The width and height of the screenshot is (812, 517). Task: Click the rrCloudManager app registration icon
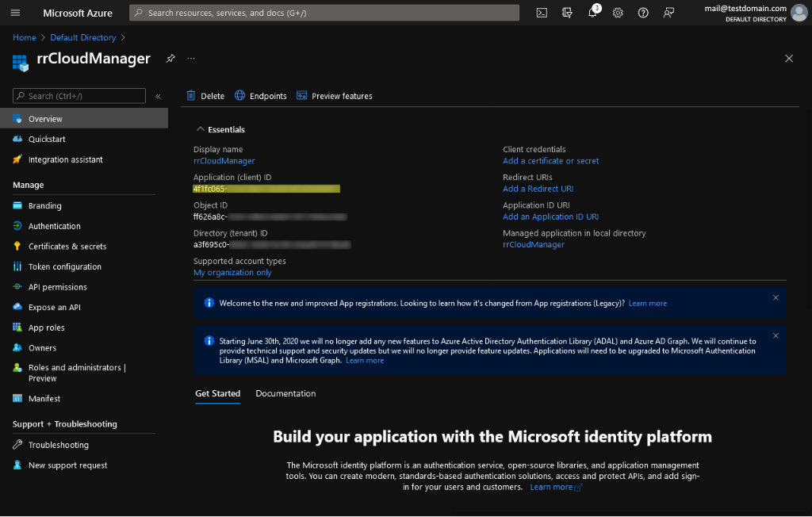coord(20,63)
